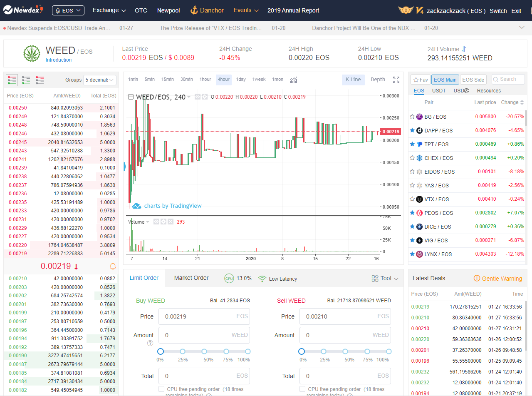Open WEED/EOS chart legend dropdown arrow
This screenshot has height=396, width=532.
[x=189, y=97]
